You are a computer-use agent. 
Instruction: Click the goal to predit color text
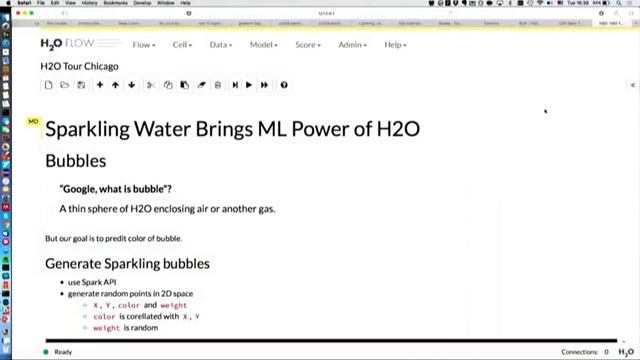click(113, 238)
